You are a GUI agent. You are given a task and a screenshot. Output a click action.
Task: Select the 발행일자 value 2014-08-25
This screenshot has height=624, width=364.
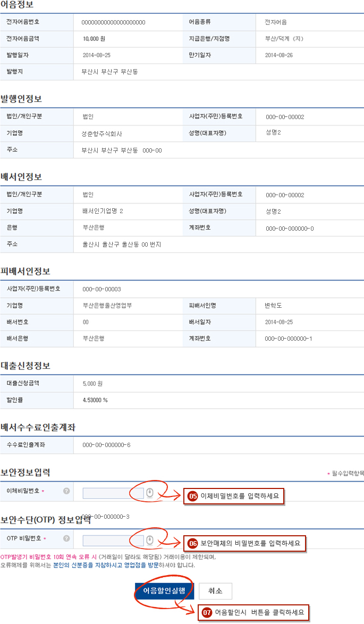tap(97, 55)
